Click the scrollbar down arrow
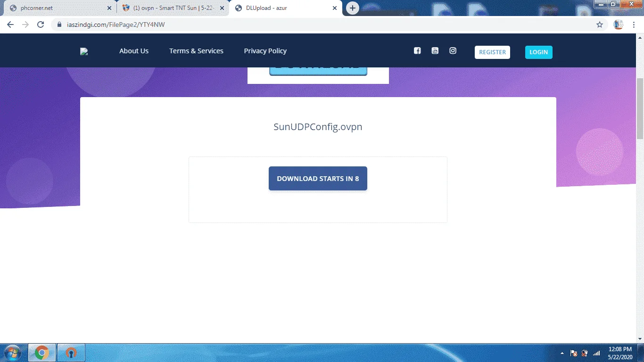This screenshot has height=362, width=644. click(640, 339)
